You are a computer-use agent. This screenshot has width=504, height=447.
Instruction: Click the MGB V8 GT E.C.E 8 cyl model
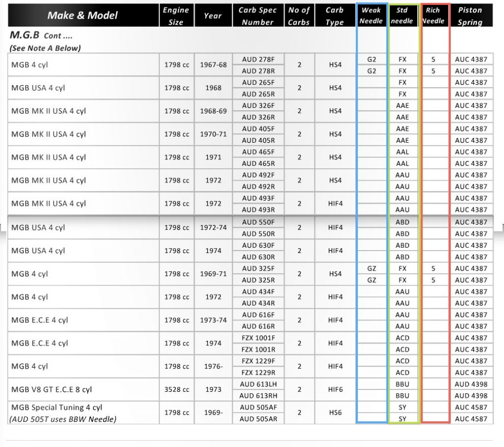pyautogui.click(x=51, y=390)
